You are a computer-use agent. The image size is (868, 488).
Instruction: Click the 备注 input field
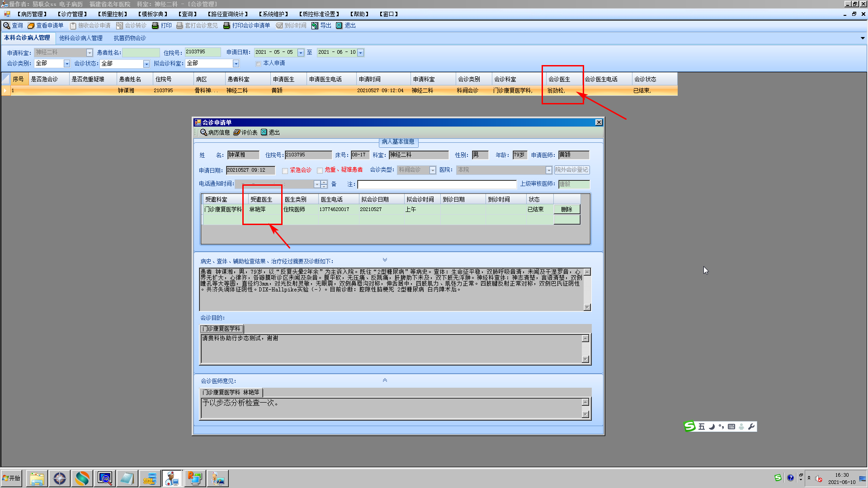click(x=436, y=184)
